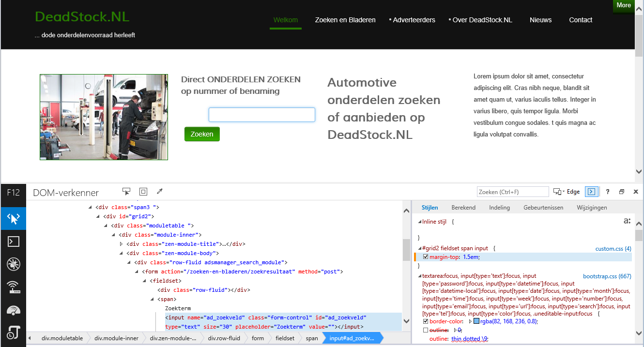This screenshot has height=347, width=644.
Task: Select the div.moduletable breadcrumb
Action: tap(62, 338)
